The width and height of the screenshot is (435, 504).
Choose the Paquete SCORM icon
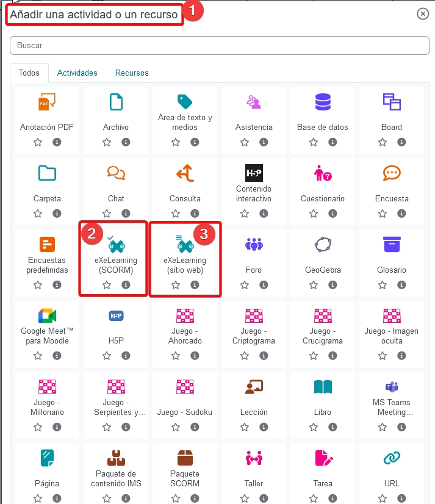pos(185,458)
